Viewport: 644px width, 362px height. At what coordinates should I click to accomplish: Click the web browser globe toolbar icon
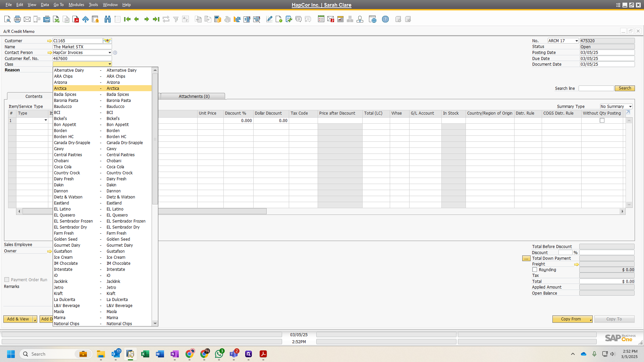pyautogui.click(x=372, y=19)
